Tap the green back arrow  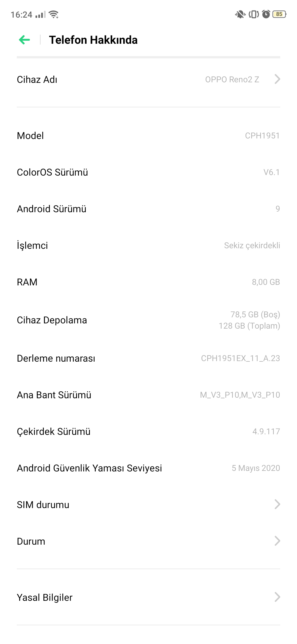tap(24, 40)
